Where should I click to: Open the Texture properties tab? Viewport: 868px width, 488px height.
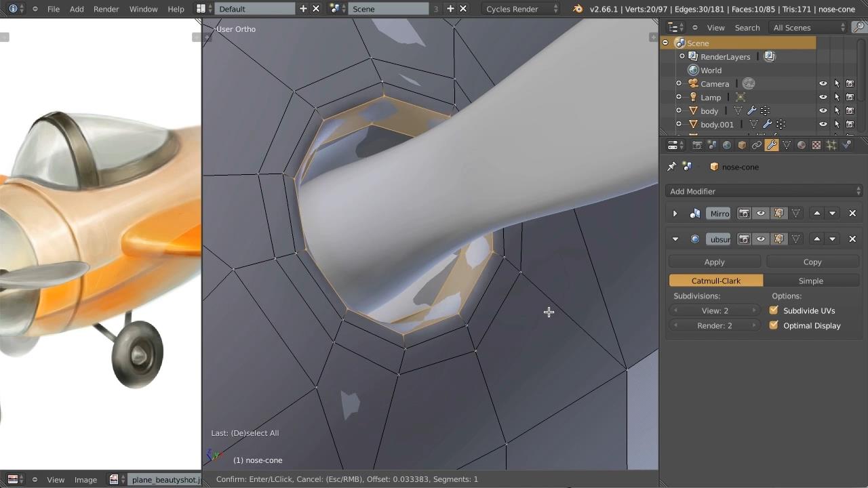click(816, 145)
